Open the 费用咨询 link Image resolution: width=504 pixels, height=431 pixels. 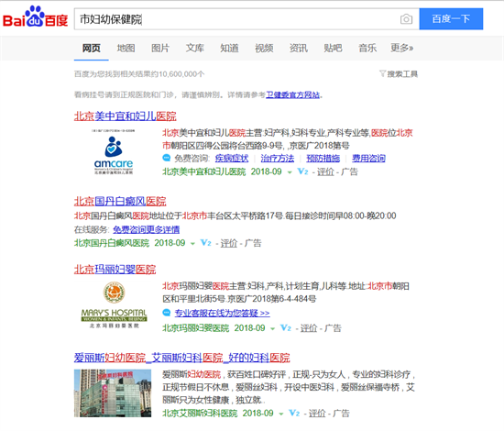coord(368,159)
